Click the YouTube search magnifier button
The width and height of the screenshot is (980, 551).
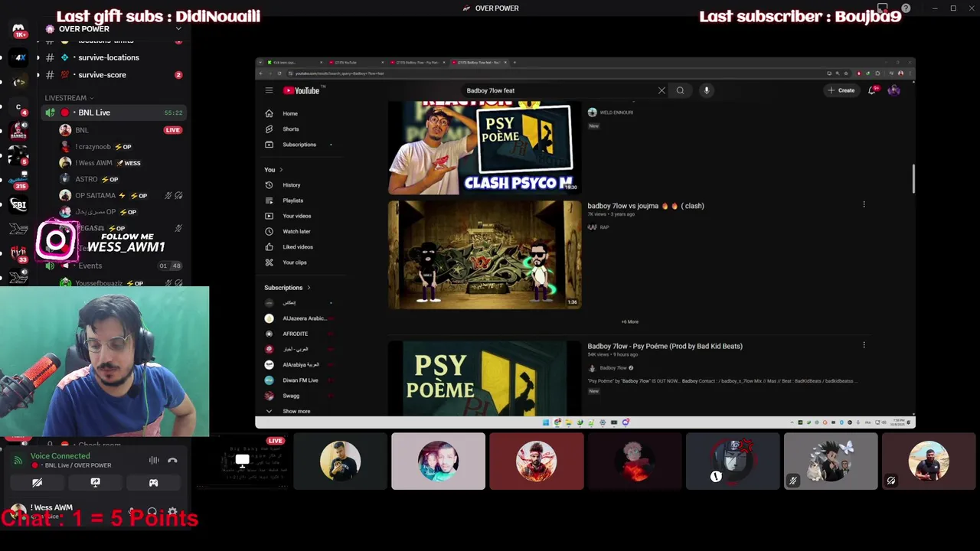point(680,90)
